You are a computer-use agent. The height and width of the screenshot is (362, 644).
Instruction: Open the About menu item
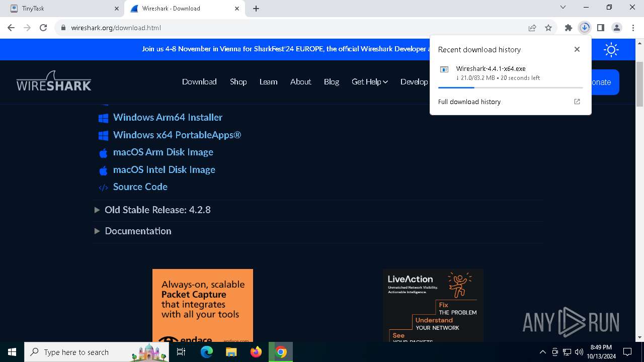click(x=300, y=81)
